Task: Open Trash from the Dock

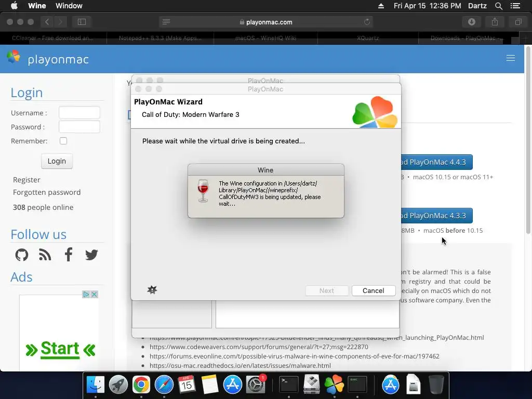Action: pyautogui.click(x=436, y=385)
